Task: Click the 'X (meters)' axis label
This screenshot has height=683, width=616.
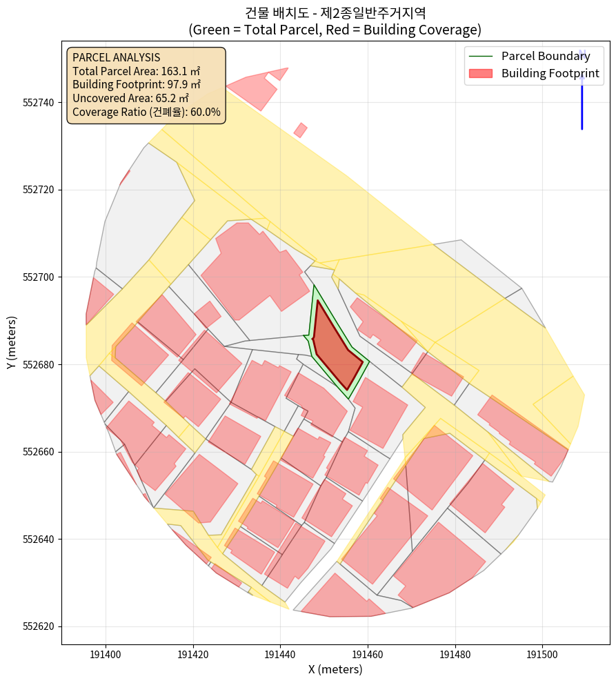Action: pyautogui.click(x=335, y=669)
